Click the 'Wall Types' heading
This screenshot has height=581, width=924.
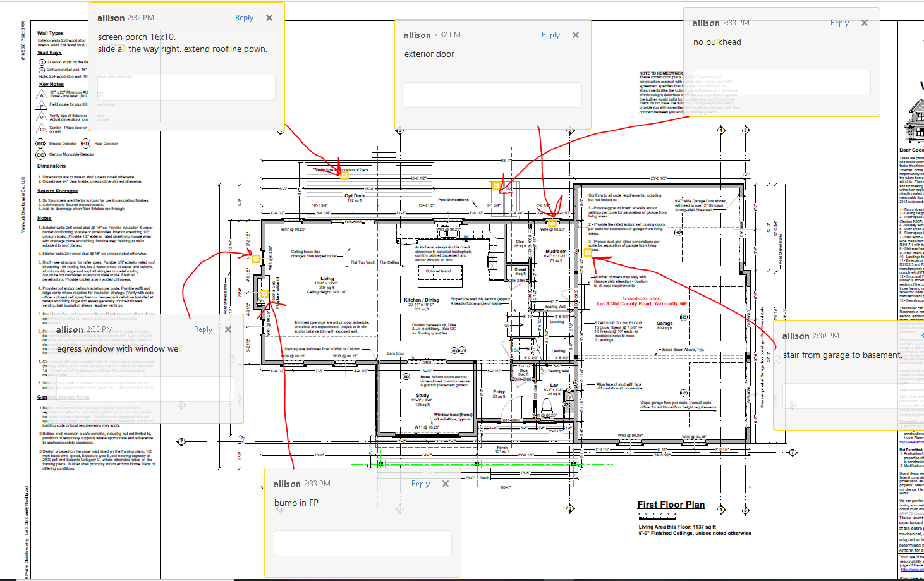(51, 34)
